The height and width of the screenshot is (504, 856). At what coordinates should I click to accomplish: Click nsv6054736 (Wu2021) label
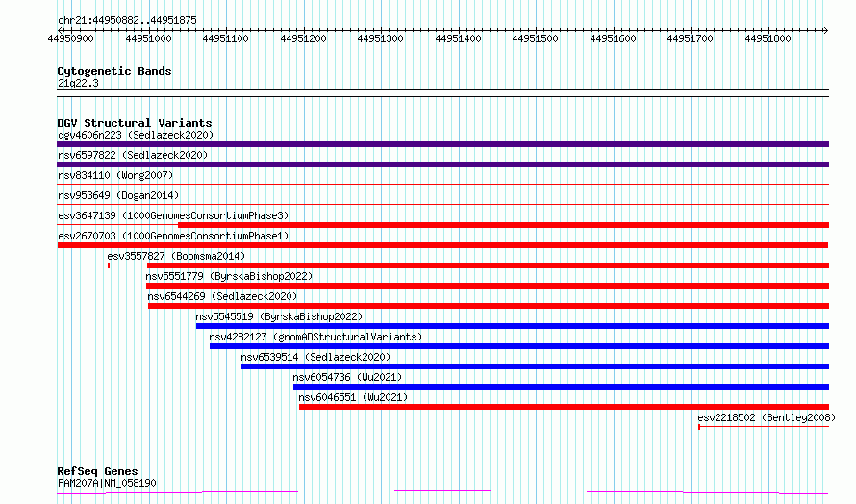(x=347, y=377)
